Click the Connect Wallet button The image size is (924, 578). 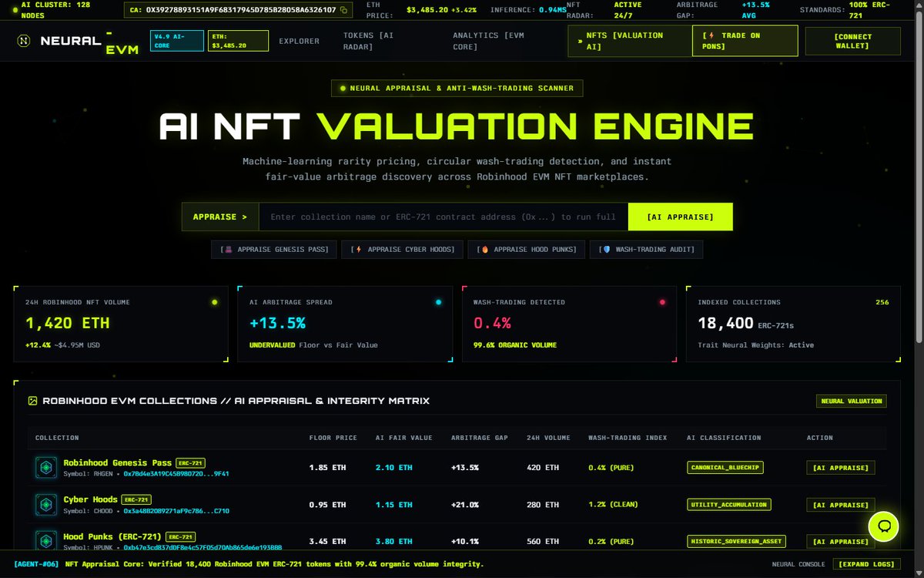pyautogui.click(x=852, y=41)
